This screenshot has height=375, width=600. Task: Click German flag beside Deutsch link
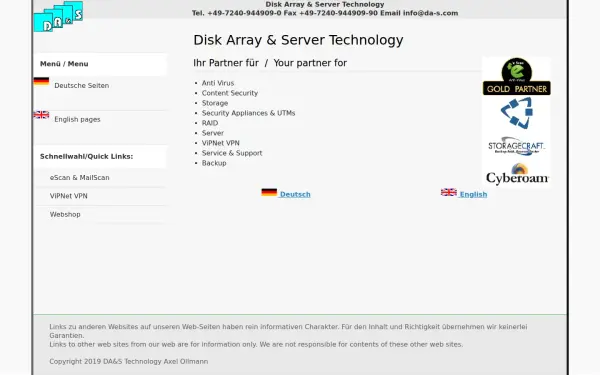point(269,192)
